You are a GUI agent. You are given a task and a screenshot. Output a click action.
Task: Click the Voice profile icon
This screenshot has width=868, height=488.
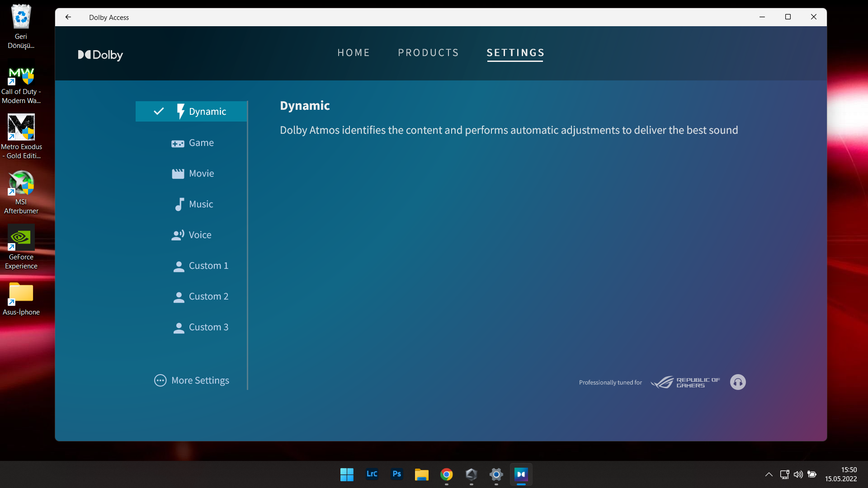178,235
